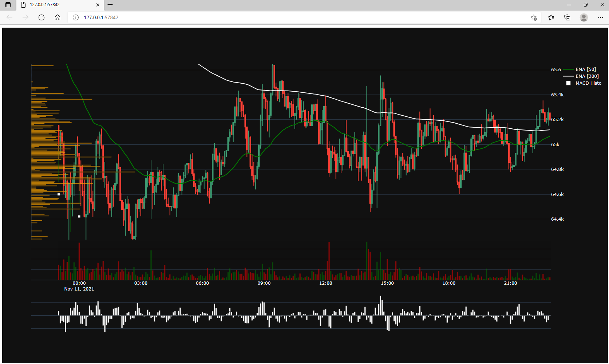Viewport: 609px width, 364px height.
Task: Open the Favorites list icon
Action: 551,17
